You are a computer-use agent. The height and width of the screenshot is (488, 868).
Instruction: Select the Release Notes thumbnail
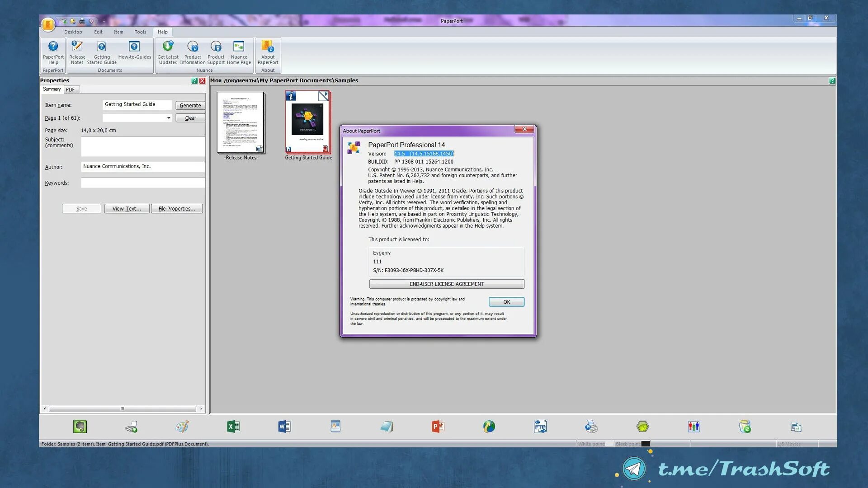[x=241, y=123]
